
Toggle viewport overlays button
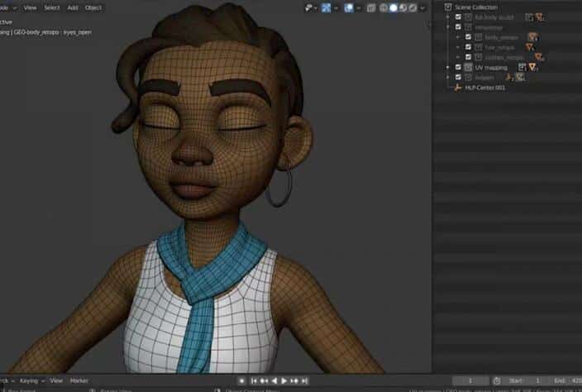point(349,7)
